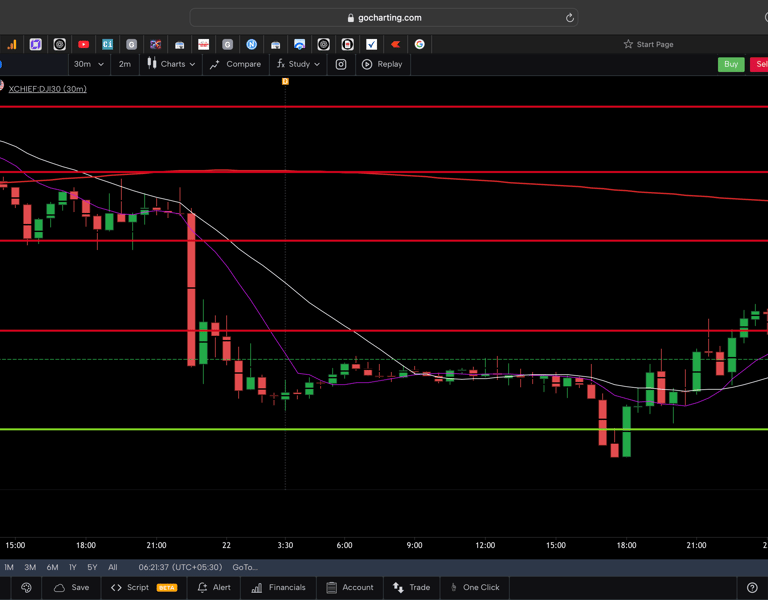Screen dimensions: 768x600
Task: Click the XCHIEF:DJI30 (30m) symbol label
Action: [48, 89]
